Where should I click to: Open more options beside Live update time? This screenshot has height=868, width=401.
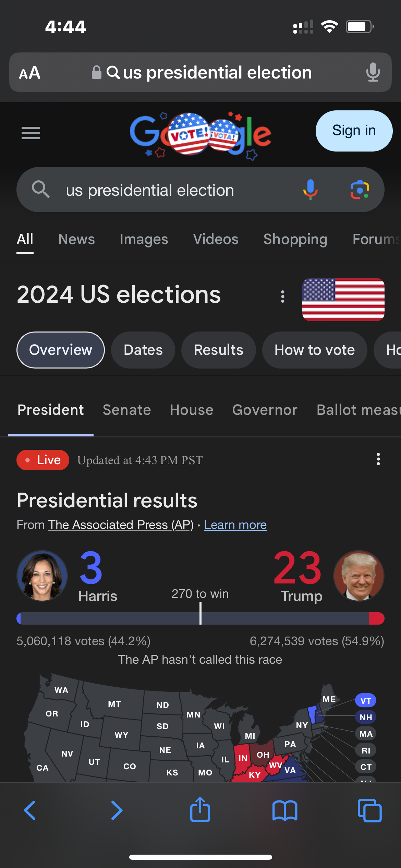378,459
